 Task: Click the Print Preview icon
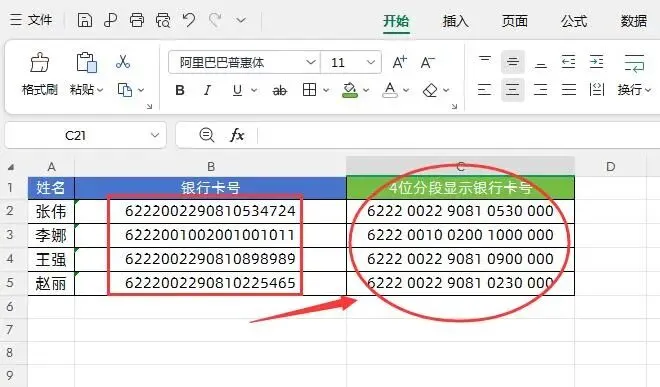pyautogui.click(x=163, y=20)
